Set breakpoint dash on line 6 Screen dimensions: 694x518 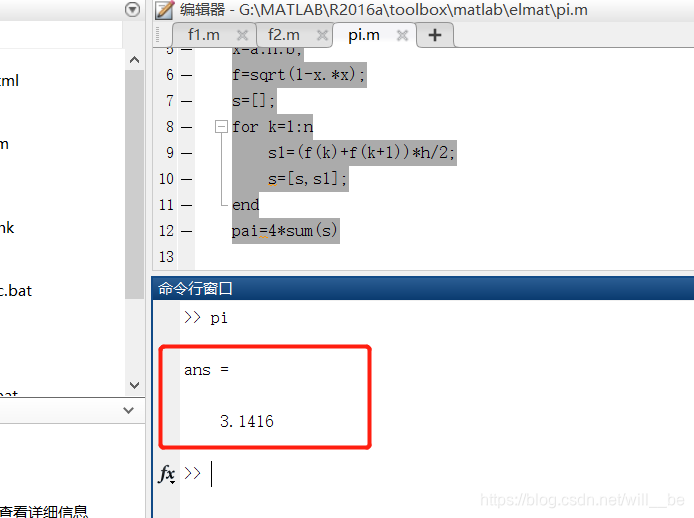pyautogui.click(x=187, y=75)
